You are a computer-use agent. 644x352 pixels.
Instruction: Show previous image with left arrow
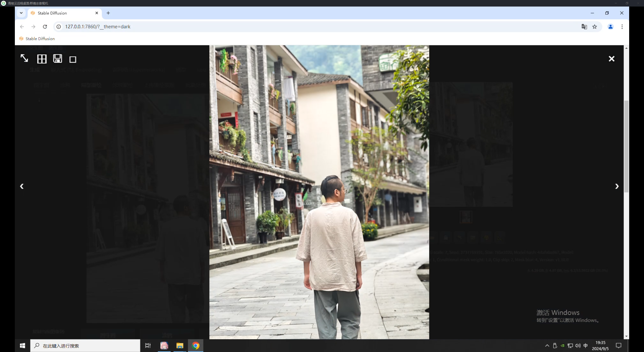coord(22,186)
